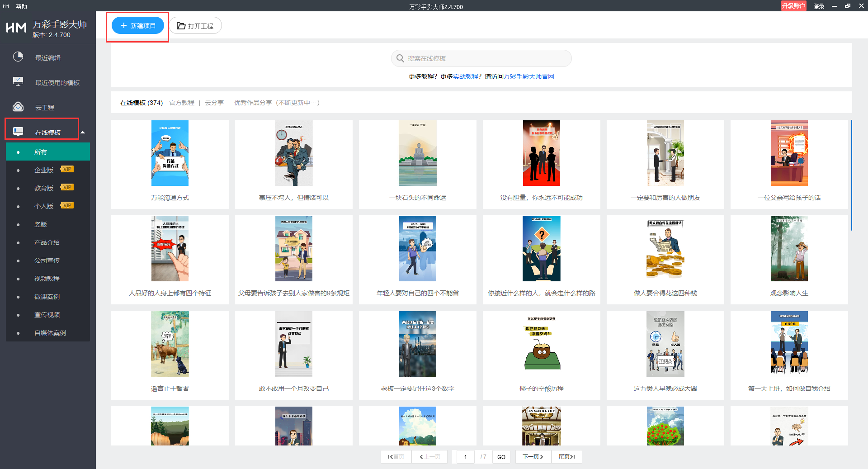Viewport: 868px width, 469px height.
Task: Switch to 云分享 tab
Action: coord(214,103)
